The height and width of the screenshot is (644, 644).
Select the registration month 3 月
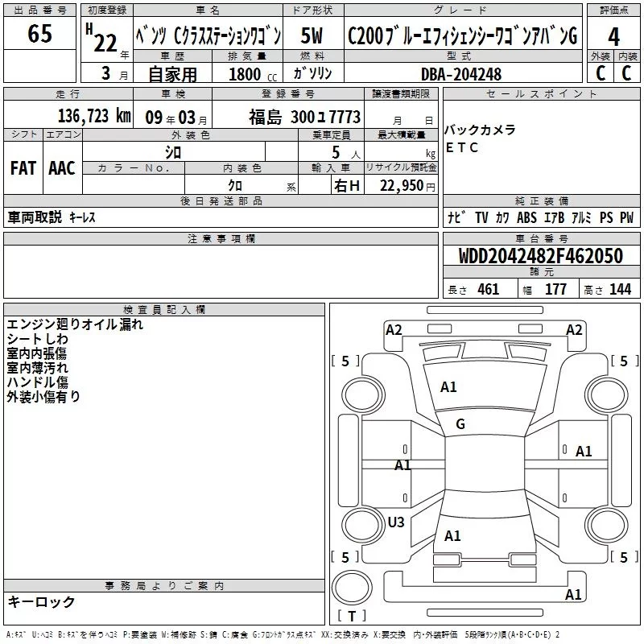tap(114, 73)
